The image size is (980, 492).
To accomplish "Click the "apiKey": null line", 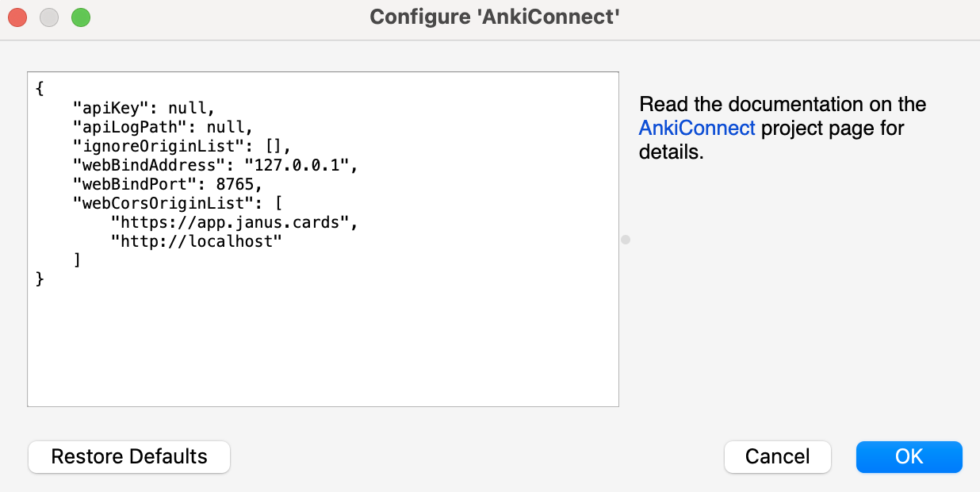I will click(x=144, y=107).
